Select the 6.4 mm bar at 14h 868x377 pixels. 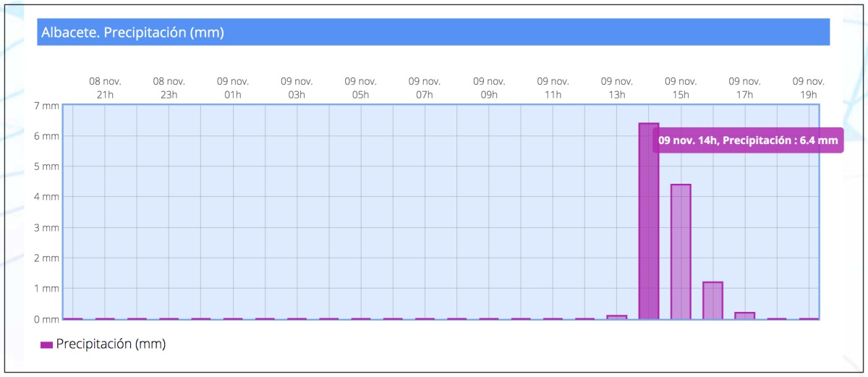coord(649,221)
